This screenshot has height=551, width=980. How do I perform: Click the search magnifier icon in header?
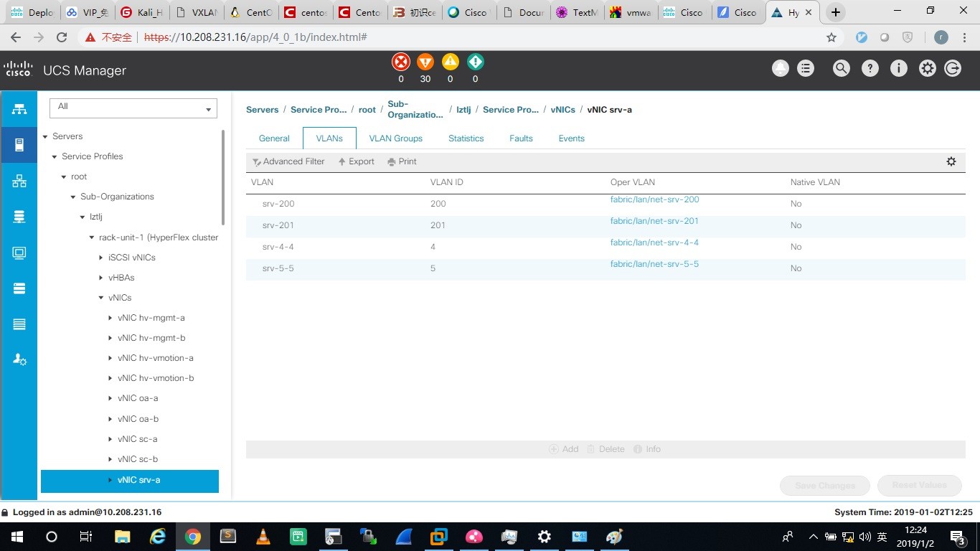click(842, 69)
